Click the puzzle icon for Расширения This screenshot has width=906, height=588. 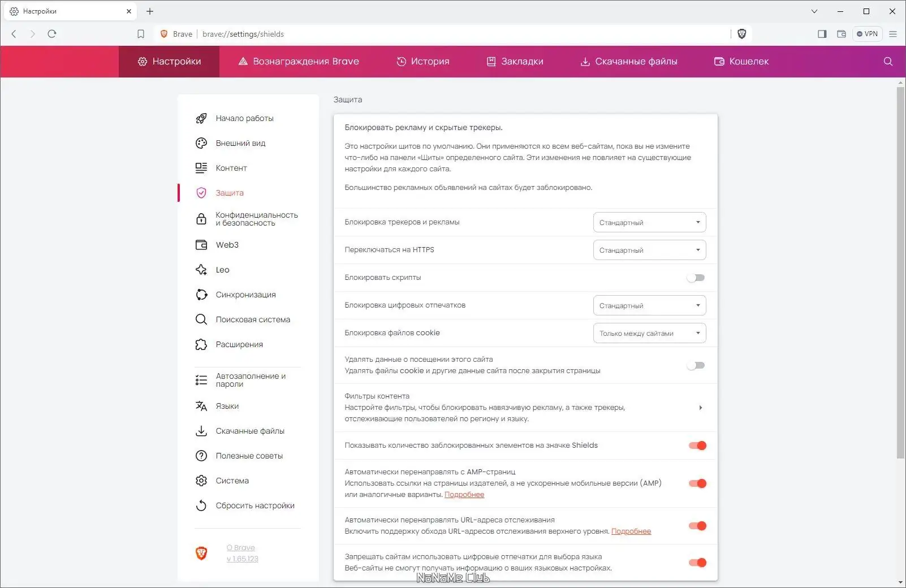(201, 344)
